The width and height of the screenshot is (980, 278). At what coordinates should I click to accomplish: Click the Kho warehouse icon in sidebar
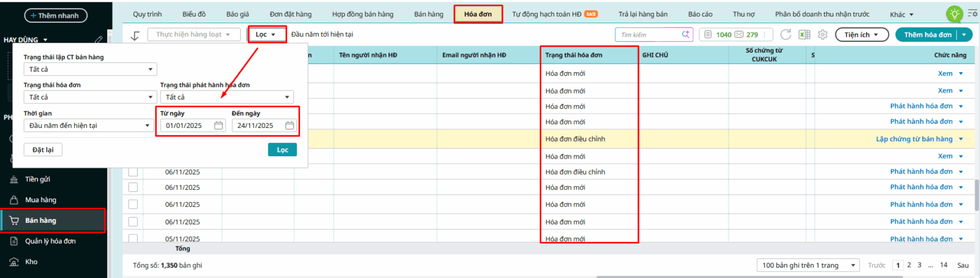tap(14, 261)
